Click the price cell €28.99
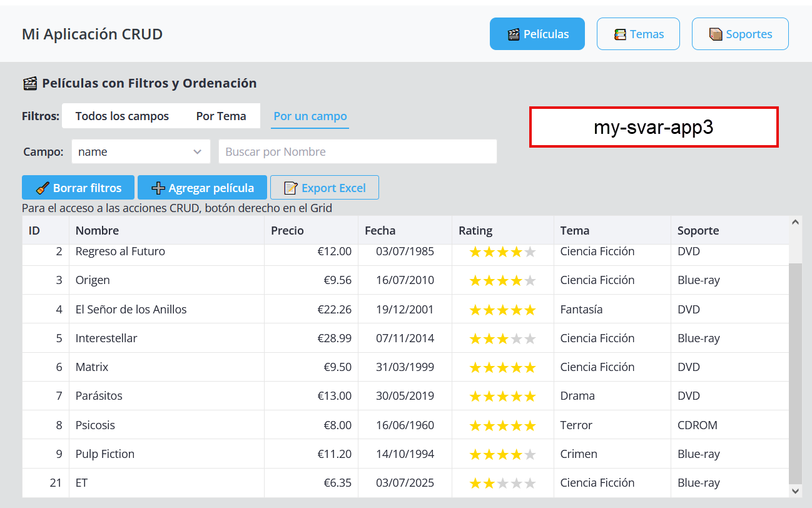 click(x=311, y=338)
